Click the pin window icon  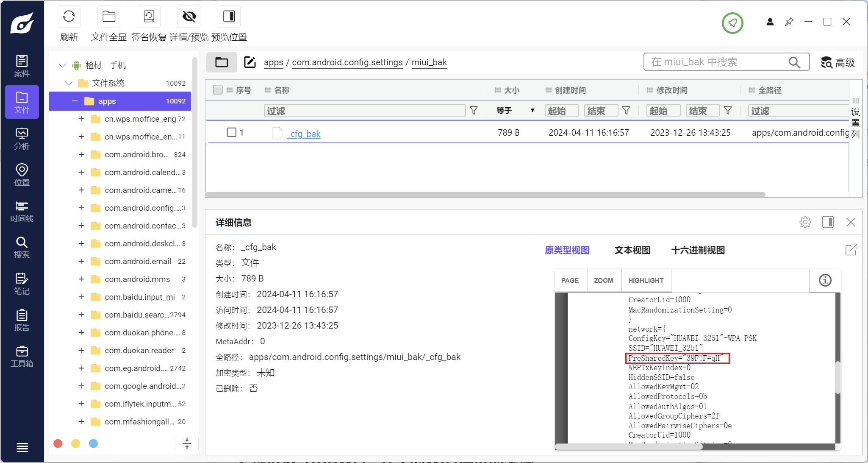click(x=789, y=22)
